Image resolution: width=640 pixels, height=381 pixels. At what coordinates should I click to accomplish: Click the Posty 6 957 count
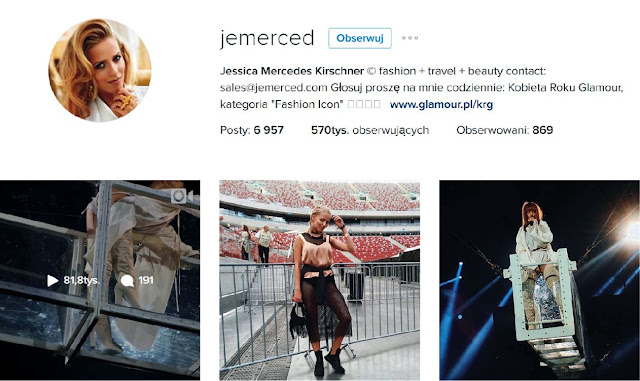[x=251, y=130]
